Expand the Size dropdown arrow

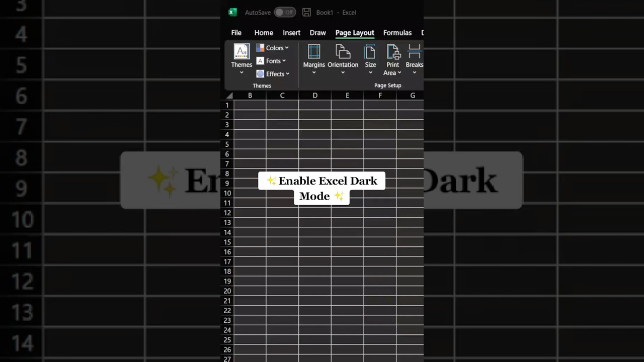(370, 73)
